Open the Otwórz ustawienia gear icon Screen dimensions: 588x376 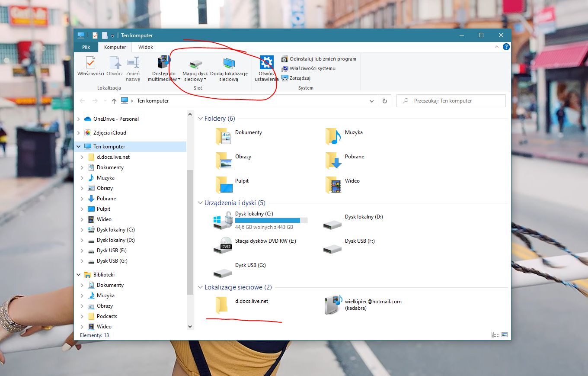[x=266, y=63]
